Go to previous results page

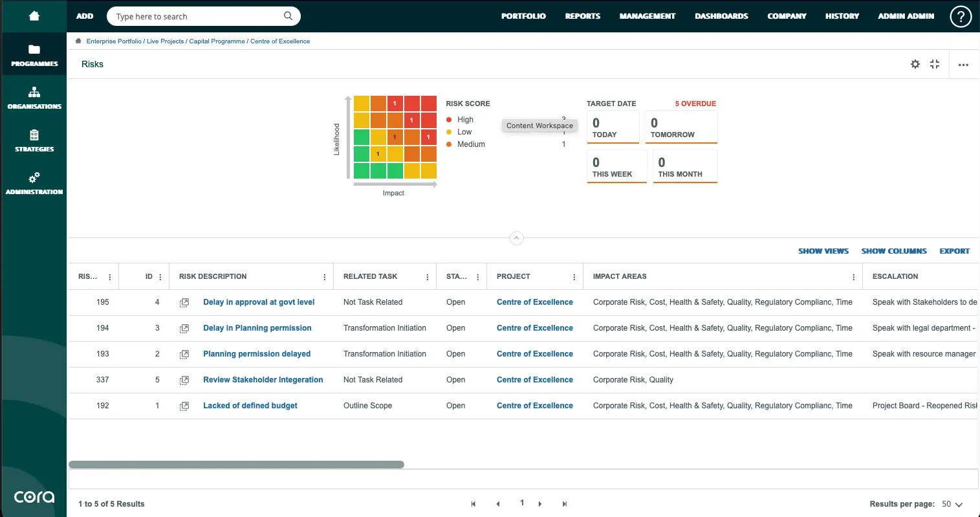coord(497,504)
